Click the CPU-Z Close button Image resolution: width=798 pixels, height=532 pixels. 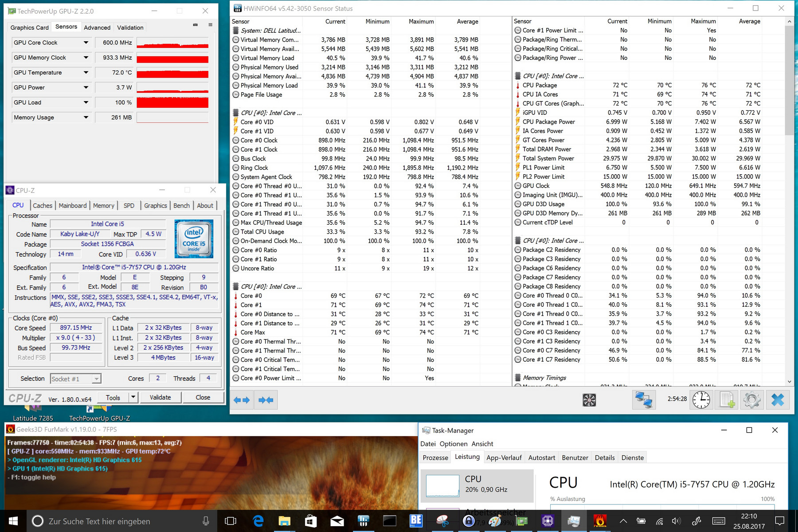coord(203,397)
